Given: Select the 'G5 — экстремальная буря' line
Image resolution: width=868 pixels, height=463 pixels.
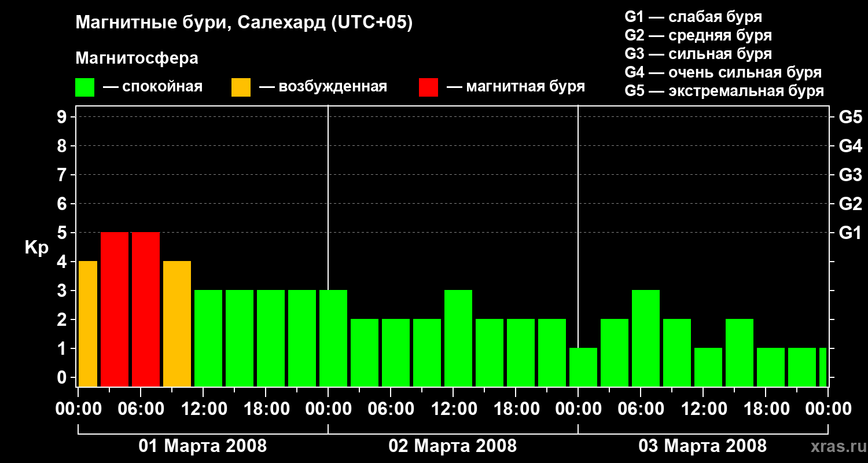Looking at the screenshot, I should (x=724, y=91).
